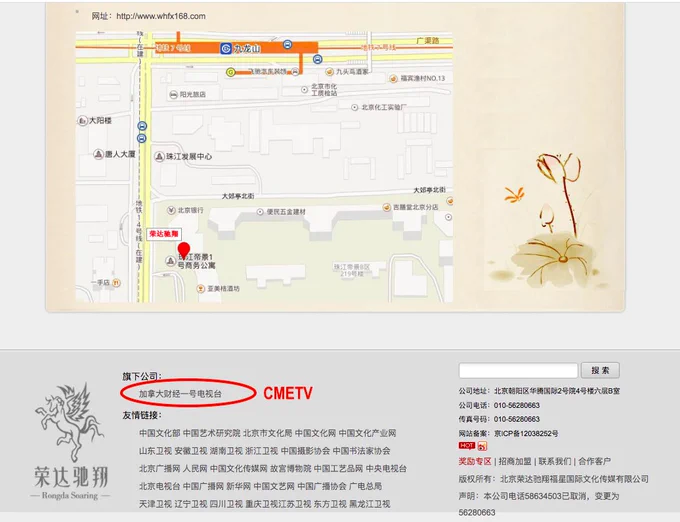Open the 广电总局 link
680x522 pixels.
pyautogui.click(x=366, y=486)
